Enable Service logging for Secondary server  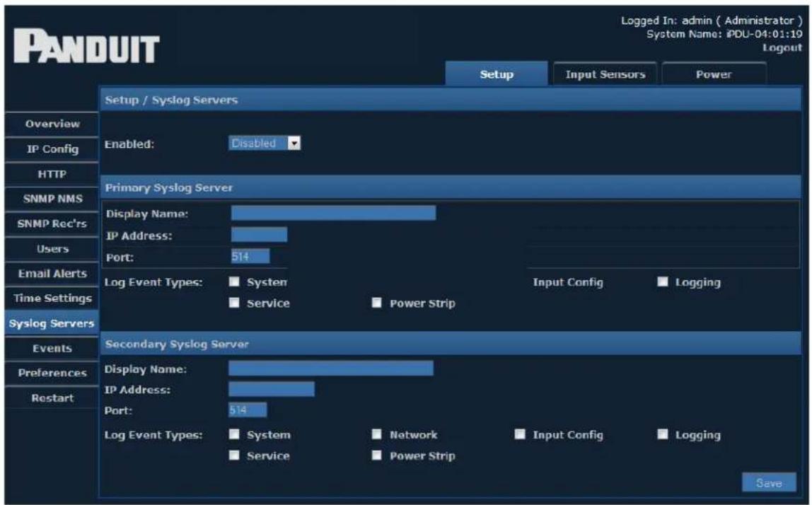[x=235, y=455]
